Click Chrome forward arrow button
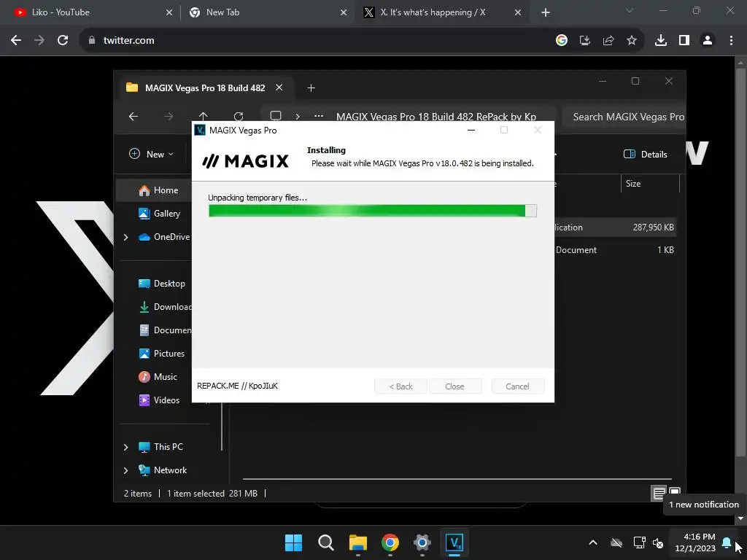This screenshot has height=560, width=747. click(39, 41)
